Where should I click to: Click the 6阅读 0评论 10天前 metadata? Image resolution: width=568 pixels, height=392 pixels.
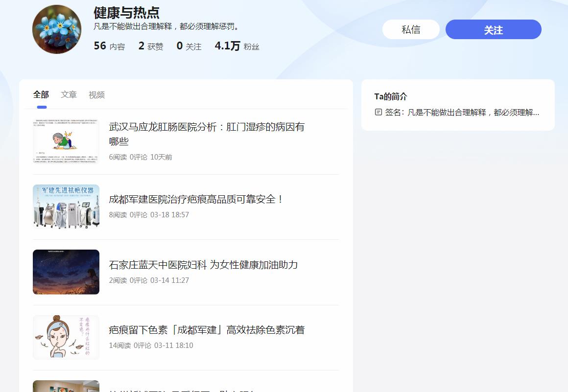pyautogui.click(x=141, y=157)
